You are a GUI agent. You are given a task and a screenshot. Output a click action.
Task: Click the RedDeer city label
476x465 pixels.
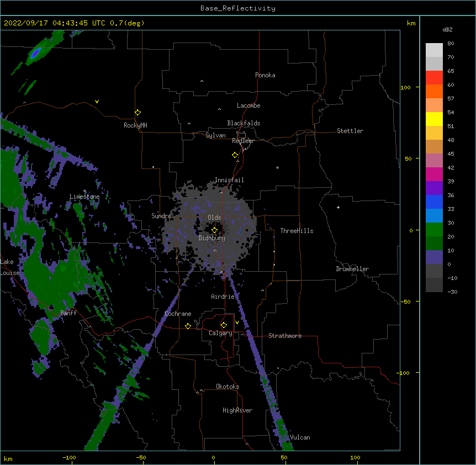[243, 141]
